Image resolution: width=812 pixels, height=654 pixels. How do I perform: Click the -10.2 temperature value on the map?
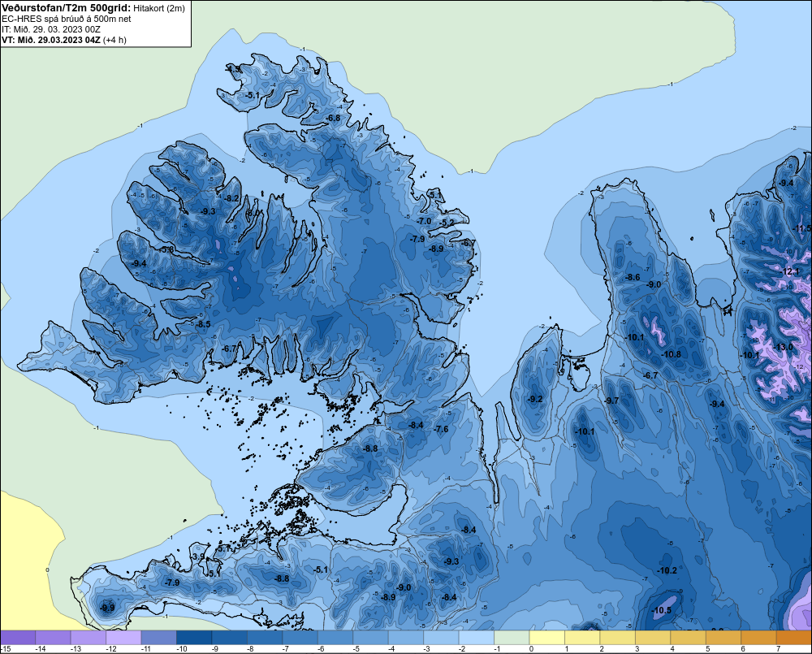tap(667, 570)
